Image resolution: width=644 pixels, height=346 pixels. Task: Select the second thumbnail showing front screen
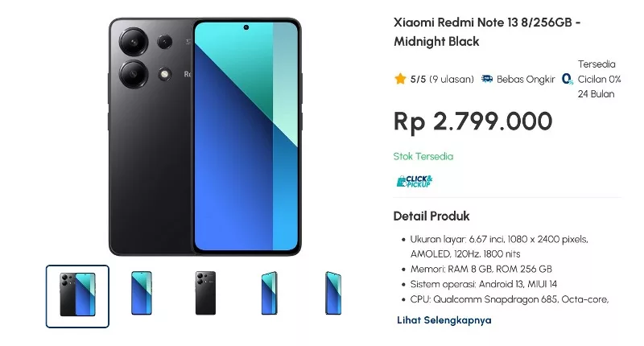[142, 293]
